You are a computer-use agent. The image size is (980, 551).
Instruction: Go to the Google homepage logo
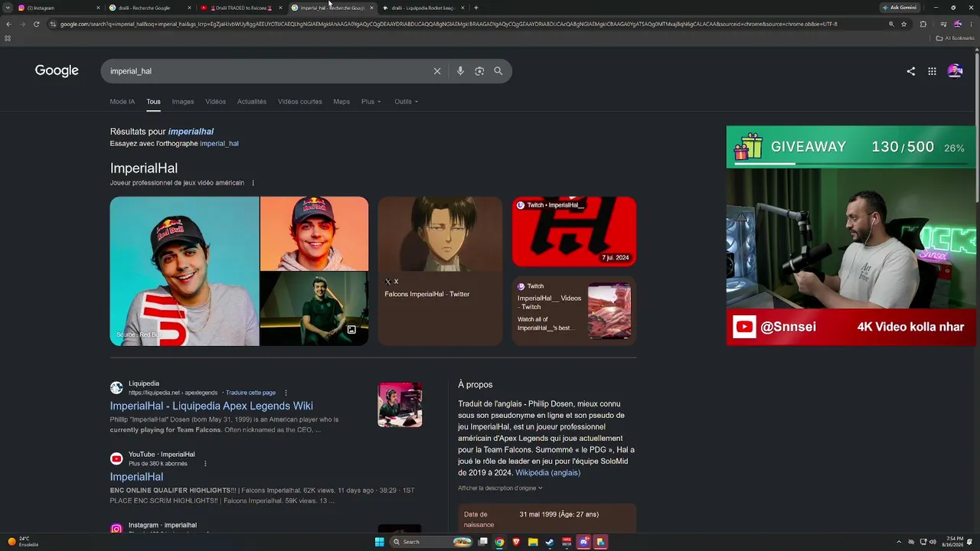(57, 70)
